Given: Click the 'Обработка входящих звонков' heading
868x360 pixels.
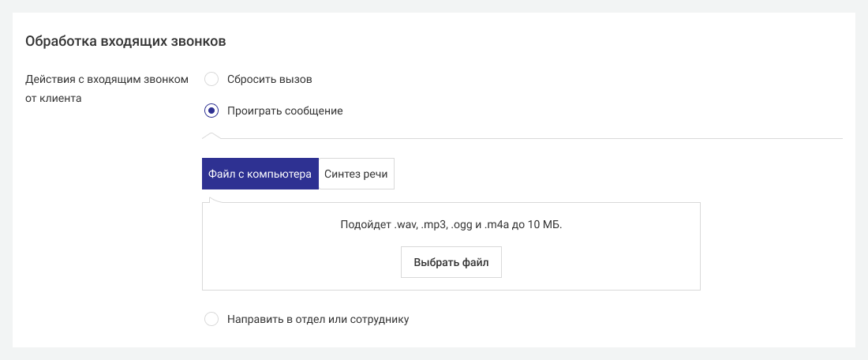Looking at the screenshot, I should click(x=126, y=41).
